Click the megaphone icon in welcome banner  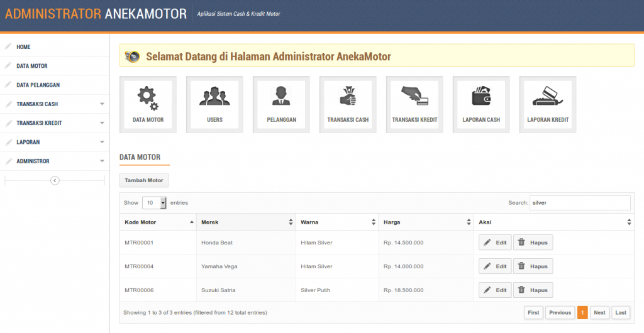(132, 56)
